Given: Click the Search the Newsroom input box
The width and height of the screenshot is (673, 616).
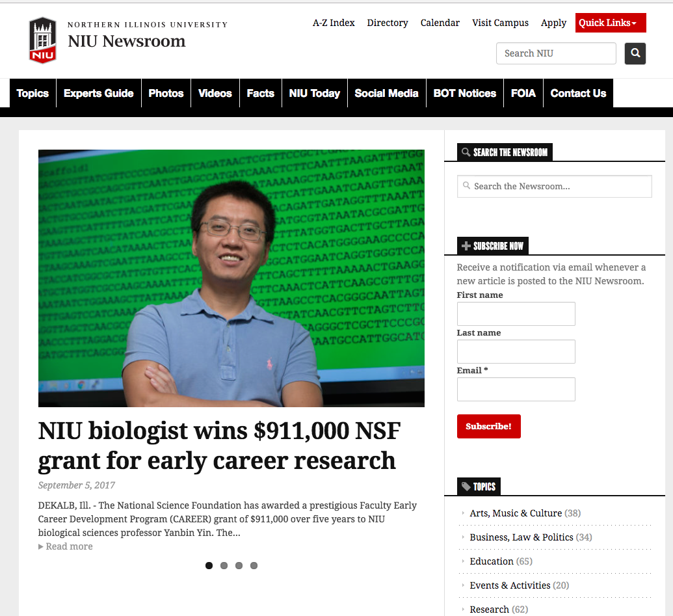Looking at the screenshot, I should [555, 186].
